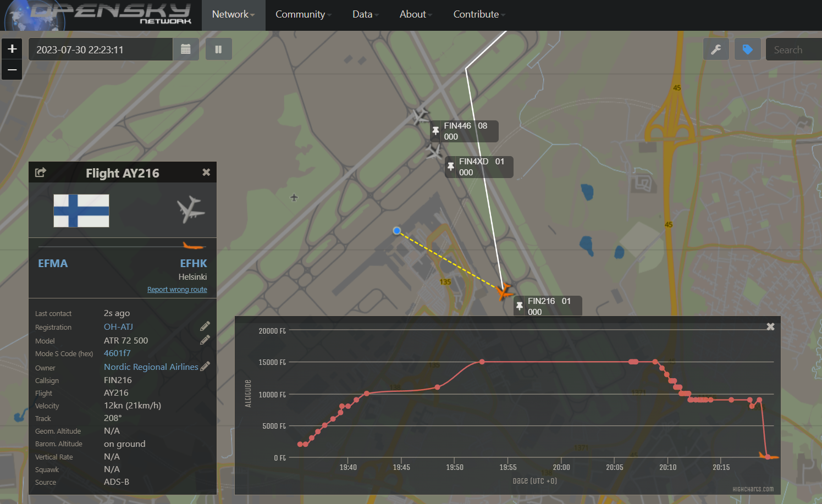Open the Data menu

[x=365, y=15]
